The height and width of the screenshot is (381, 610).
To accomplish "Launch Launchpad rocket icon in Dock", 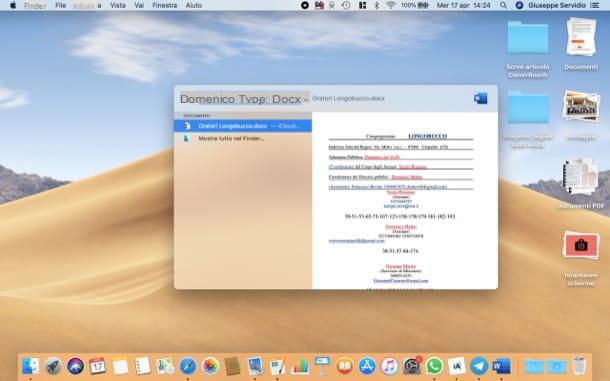I will (x=53, y=366).
